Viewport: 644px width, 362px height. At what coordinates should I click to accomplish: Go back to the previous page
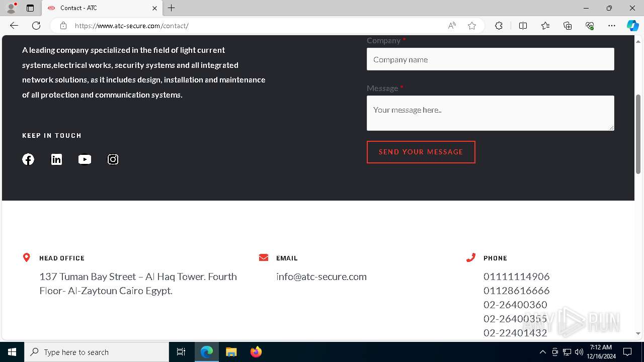click(14, 26)
